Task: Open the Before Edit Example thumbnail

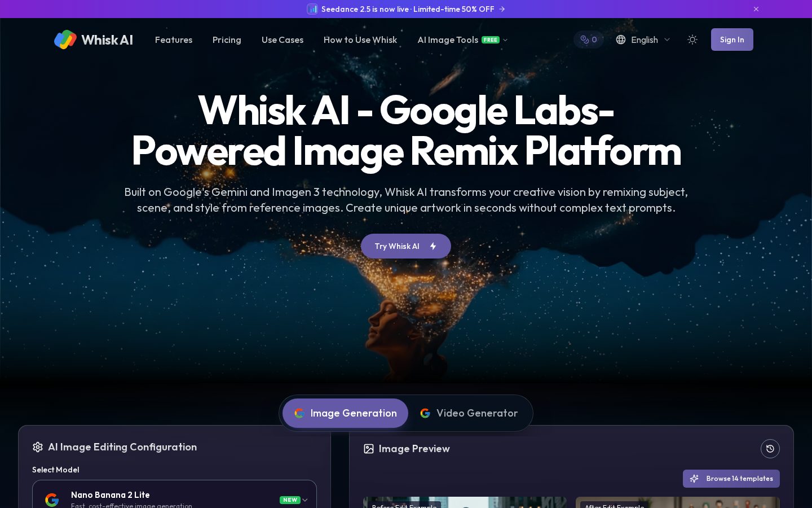Action: 465,502
